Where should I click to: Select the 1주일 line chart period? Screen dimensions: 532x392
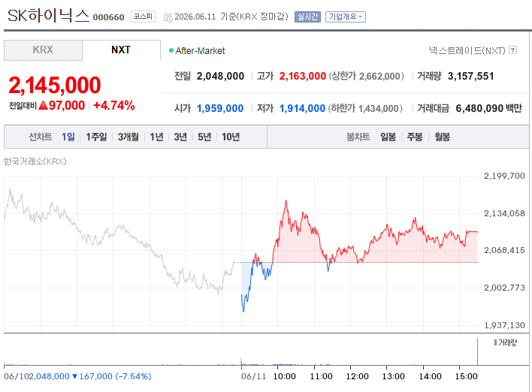[96, 137]
